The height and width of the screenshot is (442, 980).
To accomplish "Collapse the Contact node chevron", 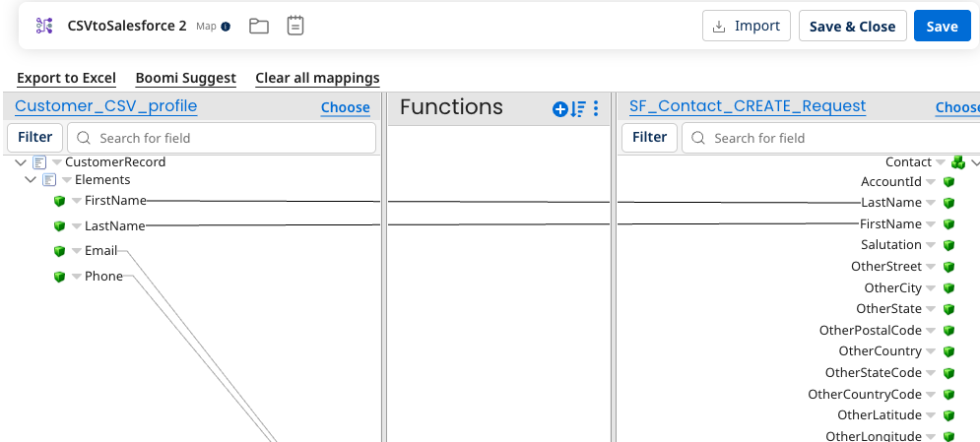I will pos(976,163).
